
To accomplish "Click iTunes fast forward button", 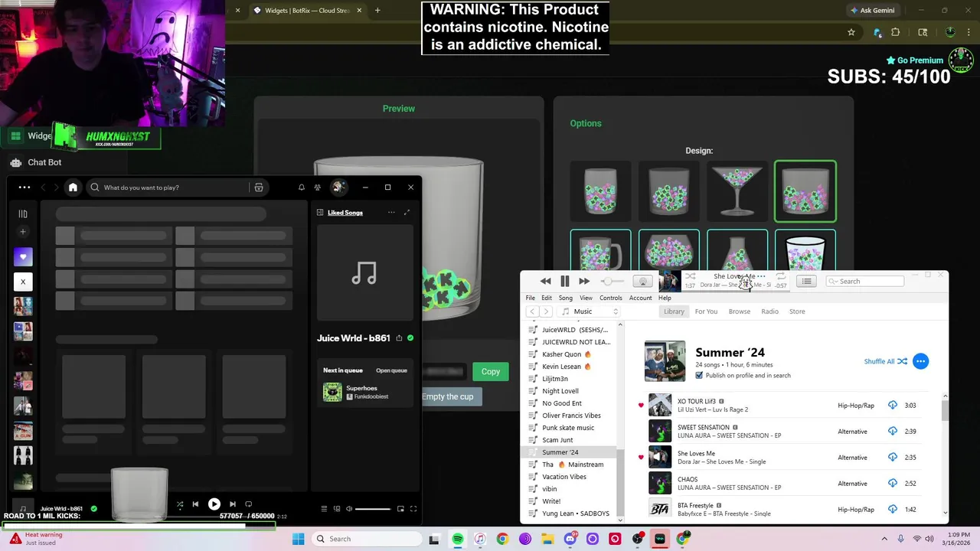I will (x=584, y=282).
